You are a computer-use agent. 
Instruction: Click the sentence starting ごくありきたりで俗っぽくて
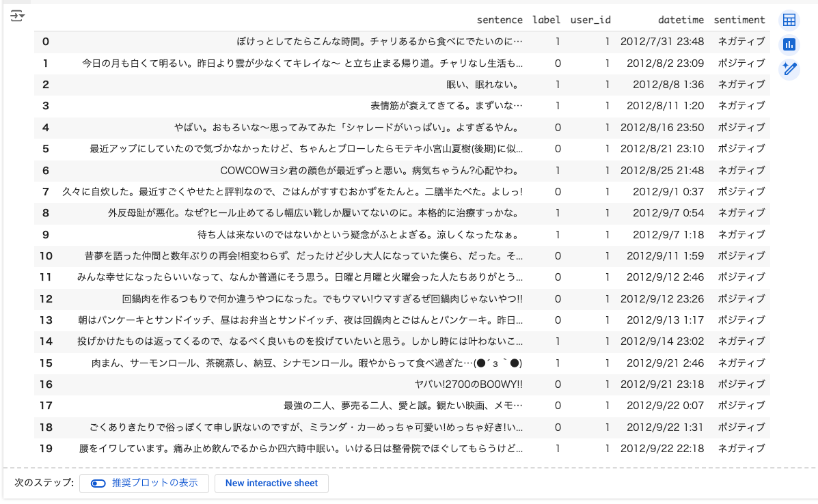click(305, 428)
